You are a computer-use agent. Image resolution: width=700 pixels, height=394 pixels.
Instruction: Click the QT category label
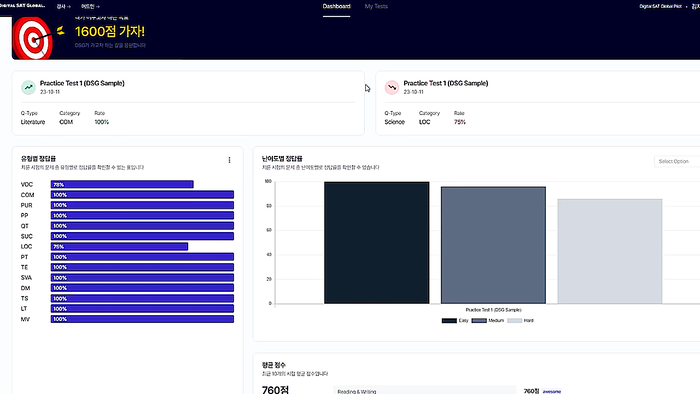click(x=25, y=226)
